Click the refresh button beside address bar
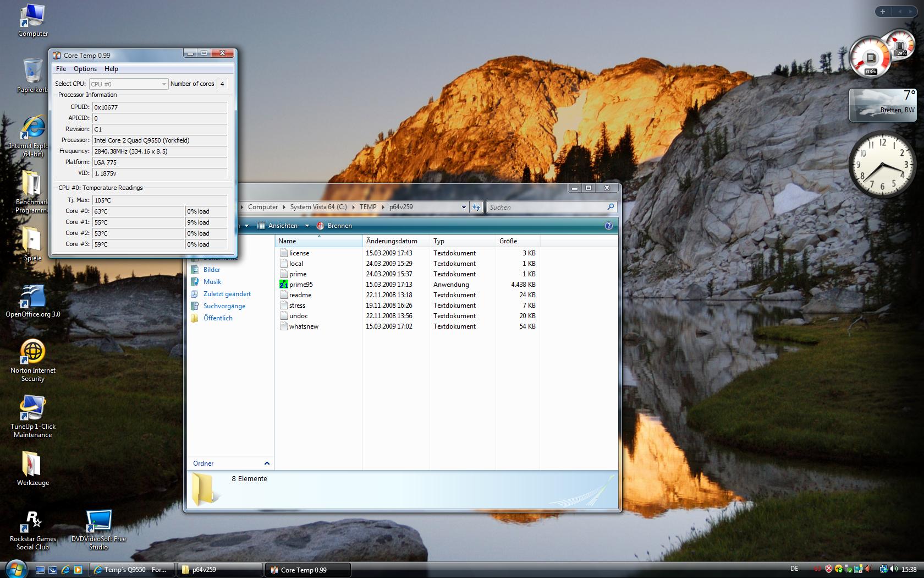 pos(476,207)
